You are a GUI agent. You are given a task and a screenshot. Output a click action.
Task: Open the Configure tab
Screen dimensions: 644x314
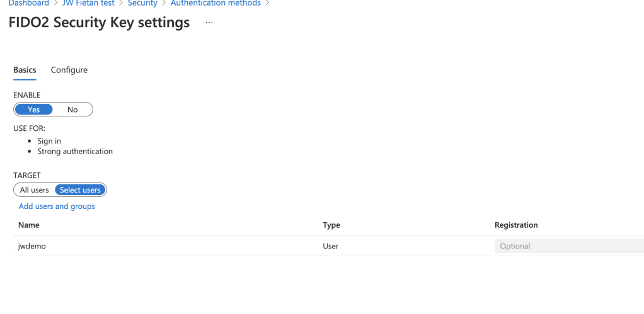69,70
